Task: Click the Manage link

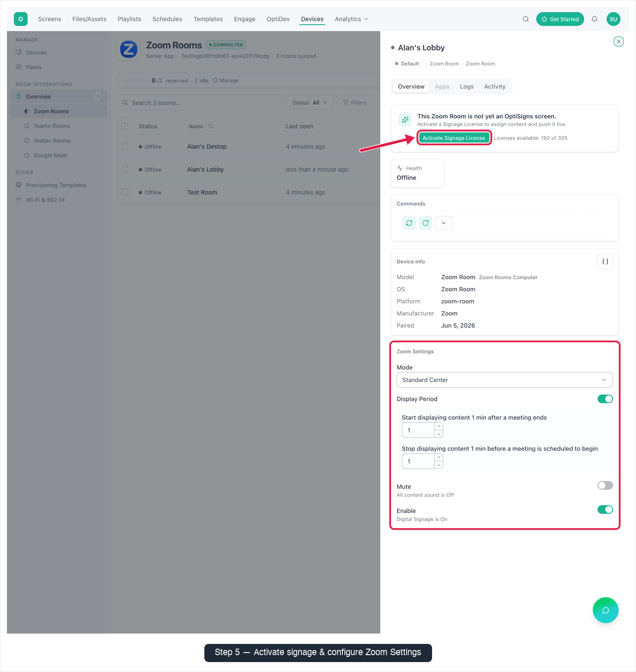Action: [226, 80]
